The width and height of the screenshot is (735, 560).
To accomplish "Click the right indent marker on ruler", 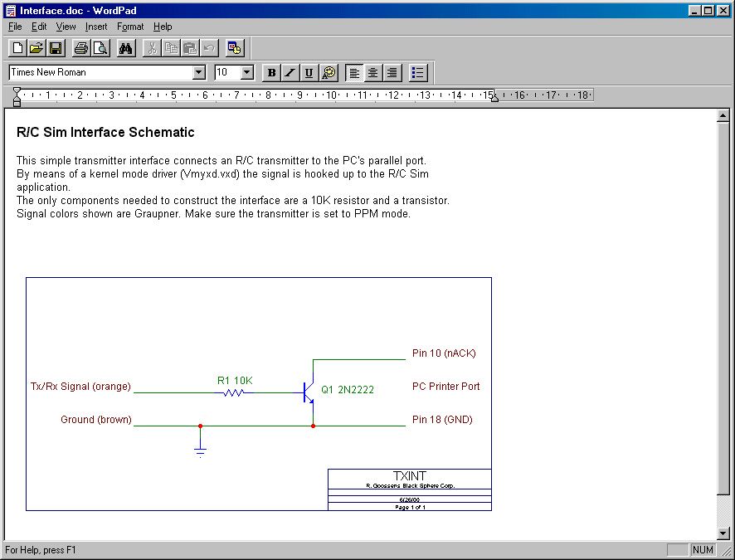I will click(494, 99).
